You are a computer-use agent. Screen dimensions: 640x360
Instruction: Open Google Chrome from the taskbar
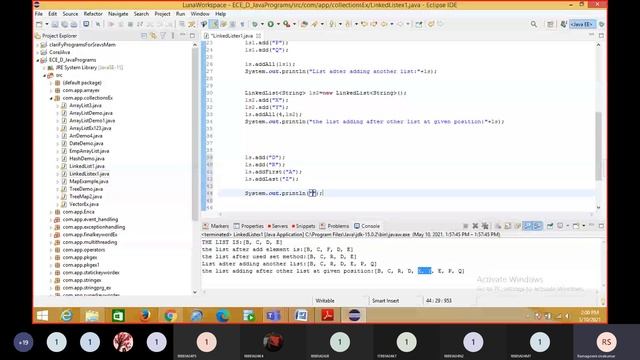(x=171, y=315)
